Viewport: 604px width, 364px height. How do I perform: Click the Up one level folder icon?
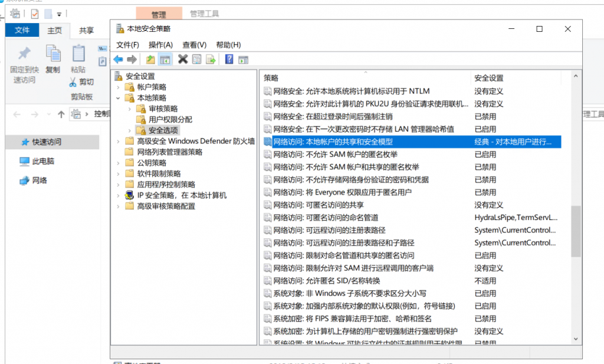[150, 59]
